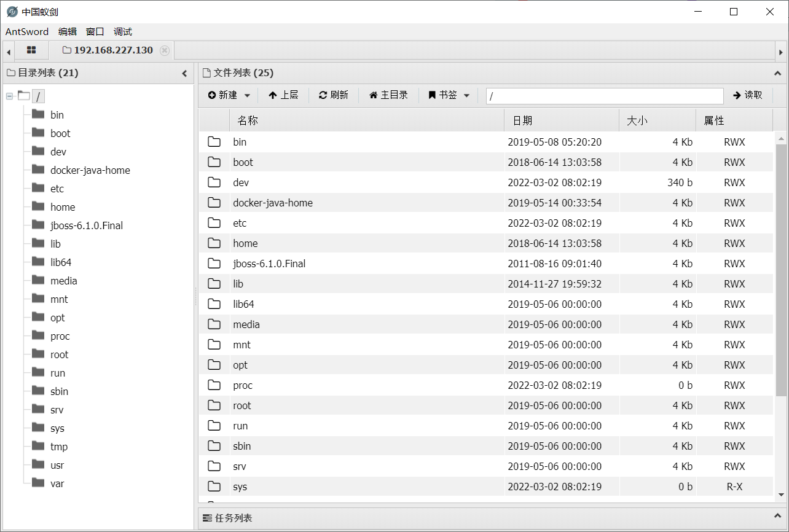Click the R-X attribute of sys

[734, 487]
